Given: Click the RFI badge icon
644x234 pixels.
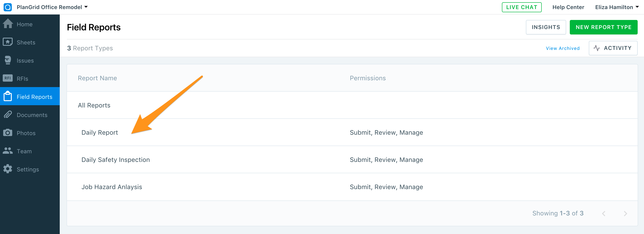Looking at the screenshot, I should [8, 78].
